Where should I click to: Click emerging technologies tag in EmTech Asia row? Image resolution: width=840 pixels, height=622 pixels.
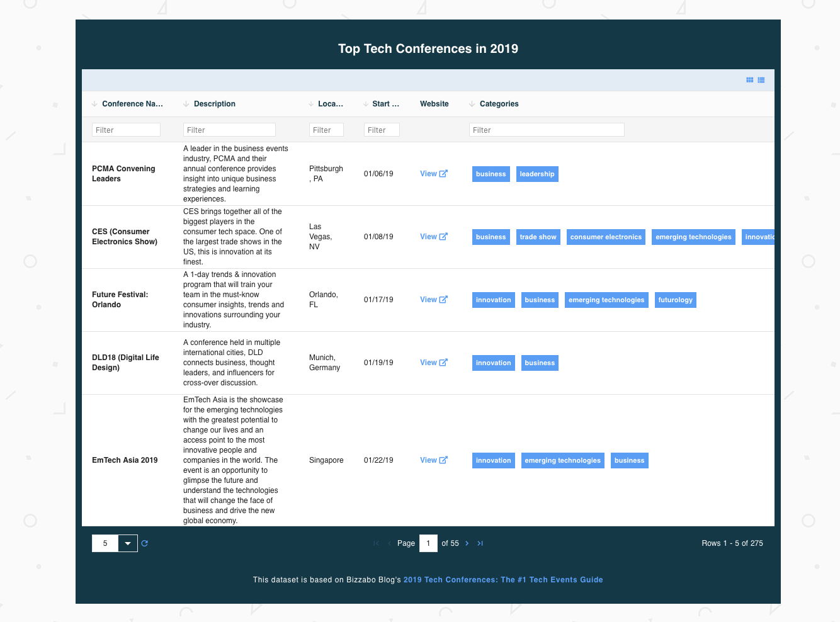(563, 460)
